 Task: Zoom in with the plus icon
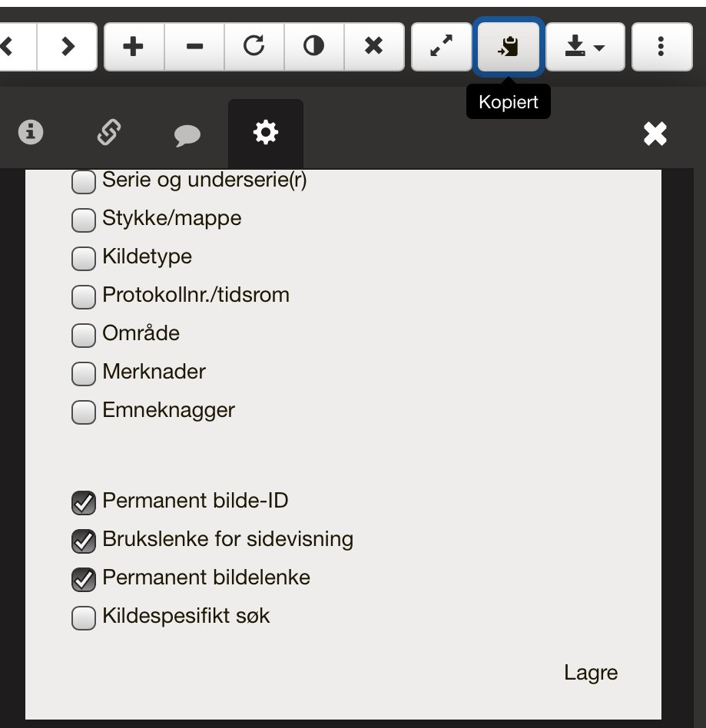tap(134, 47)
